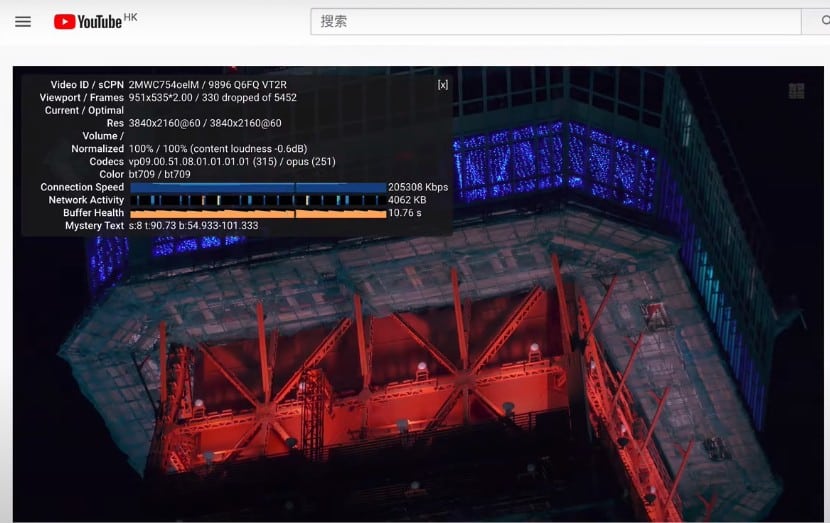The image size is (830, 523).
Task: Click the Color bt709 value
Action: click(159, 174)
